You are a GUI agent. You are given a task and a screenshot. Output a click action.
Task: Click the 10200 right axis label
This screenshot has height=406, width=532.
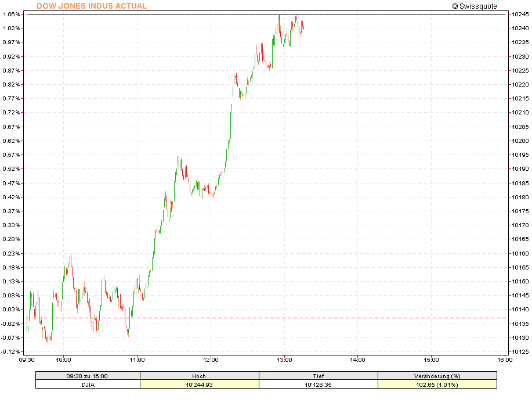pyautogui.click(x=520, y=141)
